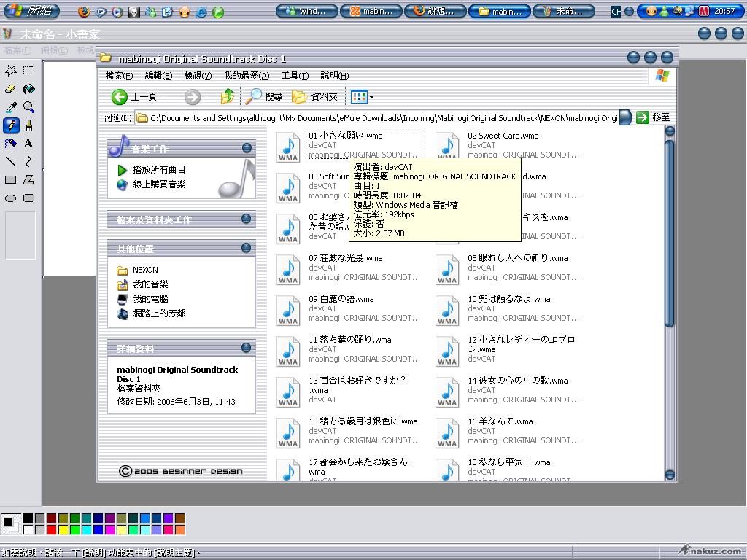Choose the Rounded Rectangle tool
The width and height of the screenshot is (747, 560).
coord(28,198)
